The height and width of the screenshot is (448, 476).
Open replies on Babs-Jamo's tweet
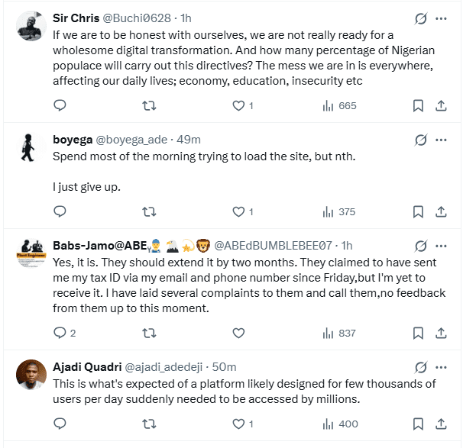point(63,333)
